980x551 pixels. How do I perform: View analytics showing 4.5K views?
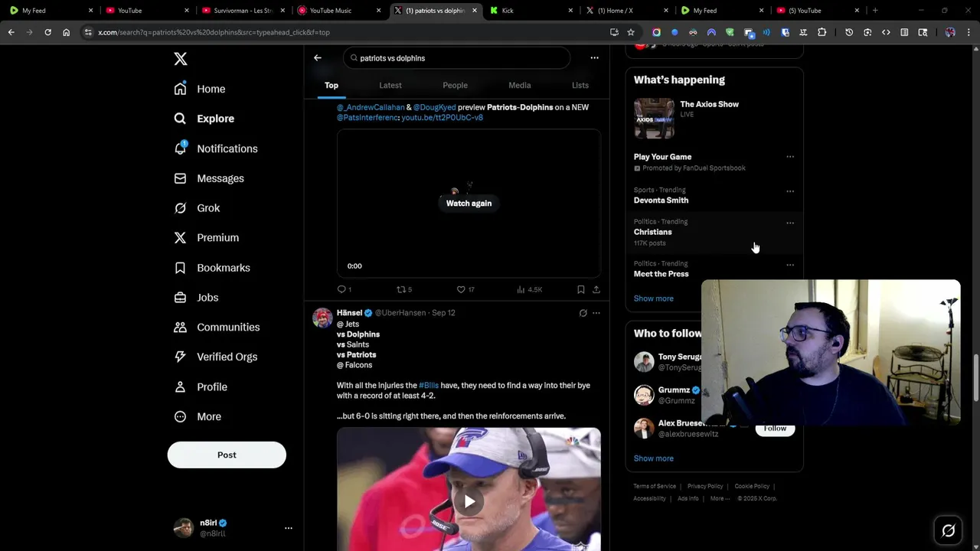529,289
